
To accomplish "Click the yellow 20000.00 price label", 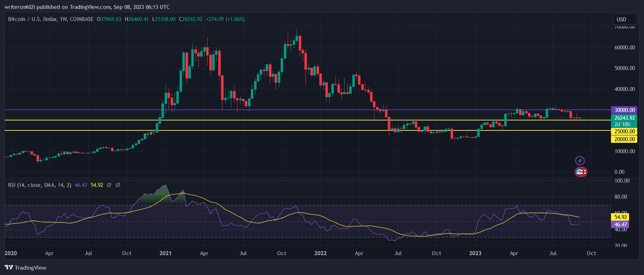I will click(x=624, y=139).
